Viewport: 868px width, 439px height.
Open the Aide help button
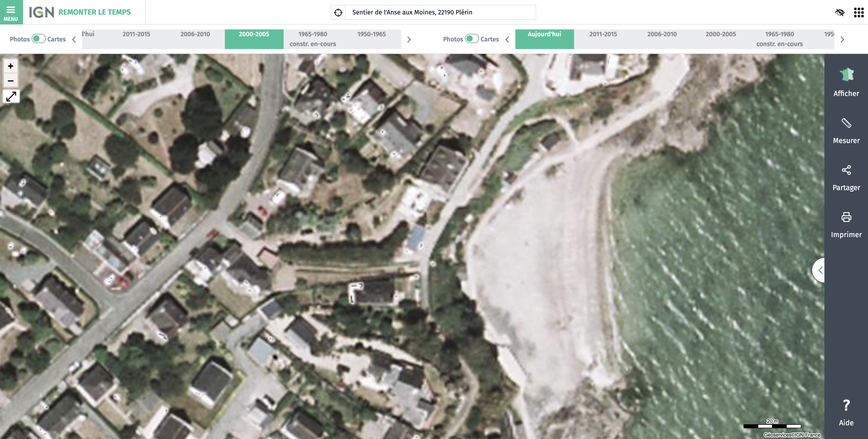[x=846, y=413]
